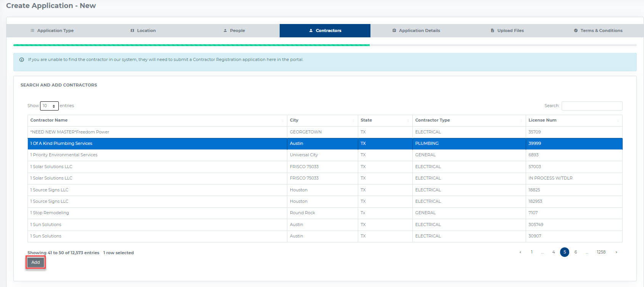Click the Contractors tab person icon

(311, 30)
